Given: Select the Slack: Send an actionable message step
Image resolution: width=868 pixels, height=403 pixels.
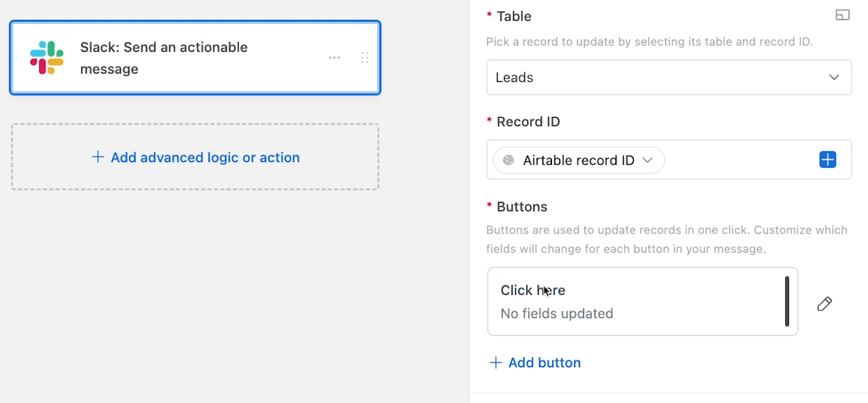Looking at the screenshot, I should point(195,58).
